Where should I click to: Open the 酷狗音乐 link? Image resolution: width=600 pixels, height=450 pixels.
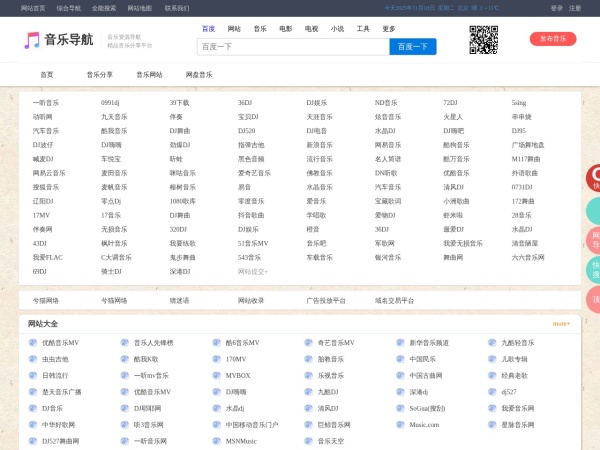point(457,145)
